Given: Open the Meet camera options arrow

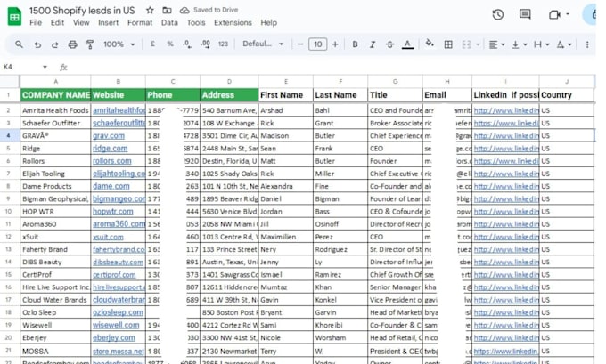Looking at the screenshot, I should (568, 14).
